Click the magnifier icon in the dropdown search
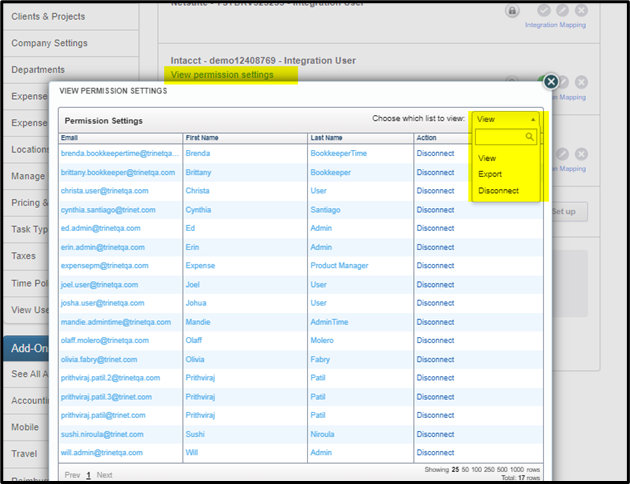 click(x=530, y=136)
